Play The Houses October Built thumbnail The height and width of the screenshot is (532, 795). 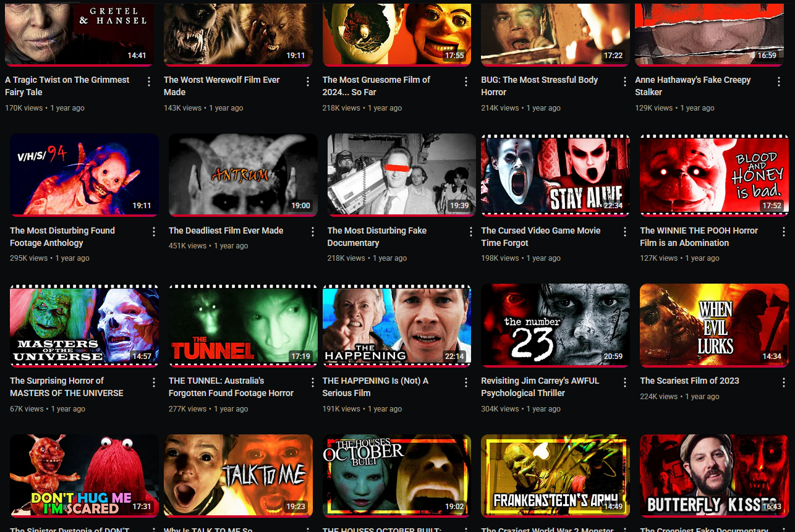coord(397,476)
